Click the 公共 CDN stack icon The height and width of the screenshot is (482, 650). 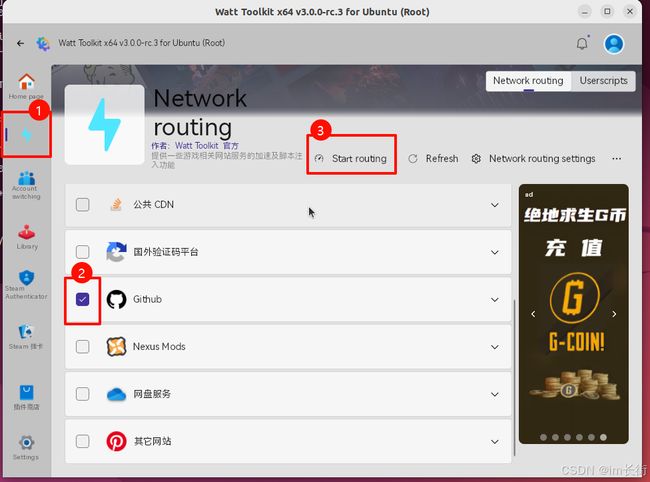(116, 204)
